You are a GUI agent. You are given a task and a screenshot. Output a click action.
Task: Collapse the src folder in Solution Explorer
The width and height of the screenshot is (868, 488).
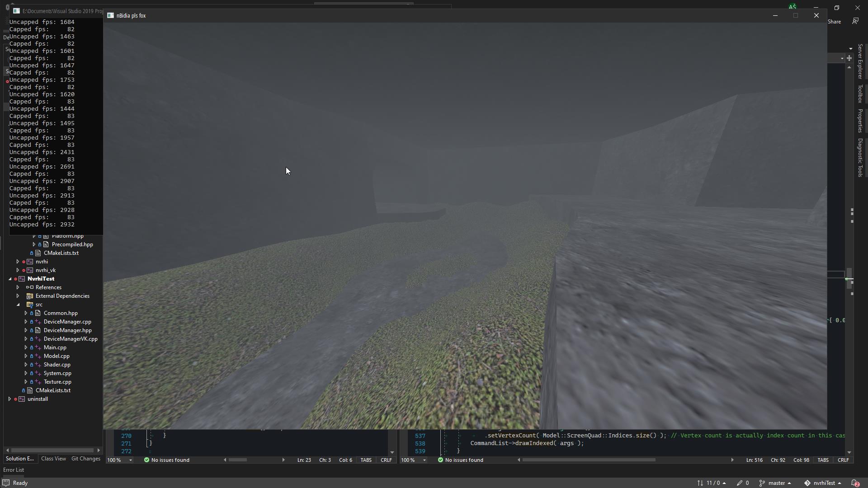point(18,305)
